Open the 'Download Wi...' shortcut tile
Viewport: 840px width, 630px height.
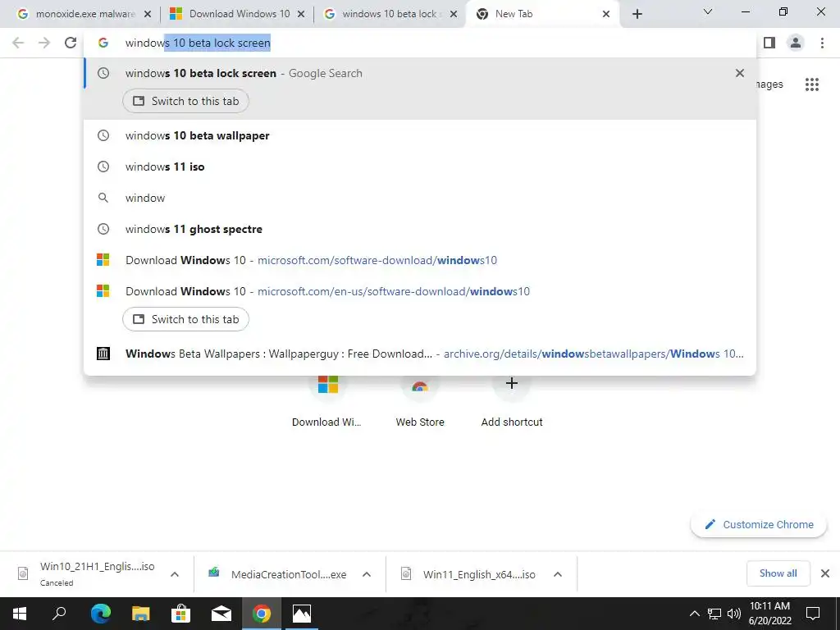pyautogui.click(x=327, y=402)
